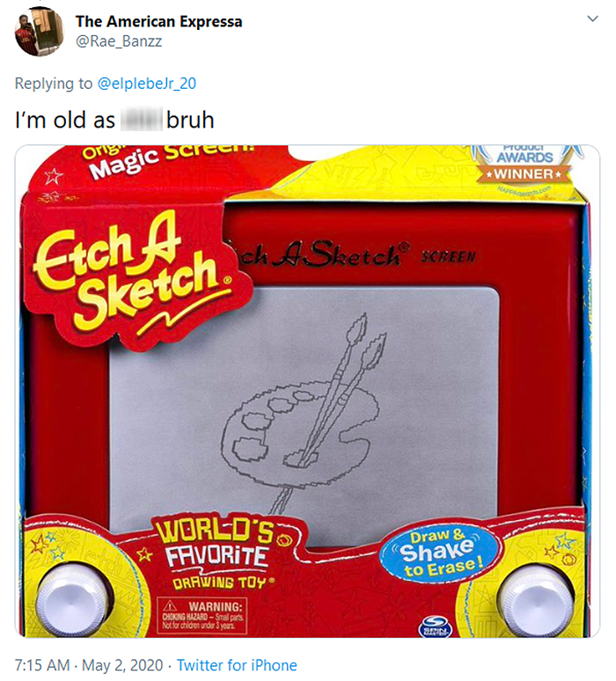Click the yellow Etch A Sketch logo
Image resolution: width=616 pixels, height=681 pixels.
click(x=130, y=275)
